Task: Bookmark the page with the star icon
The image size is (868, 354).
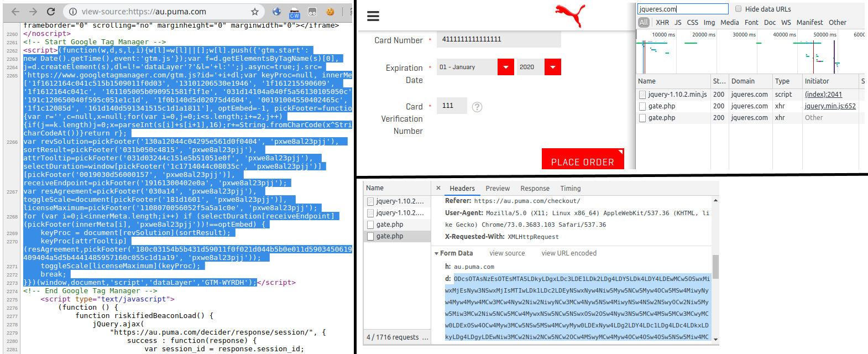Action: coord(255,12)
